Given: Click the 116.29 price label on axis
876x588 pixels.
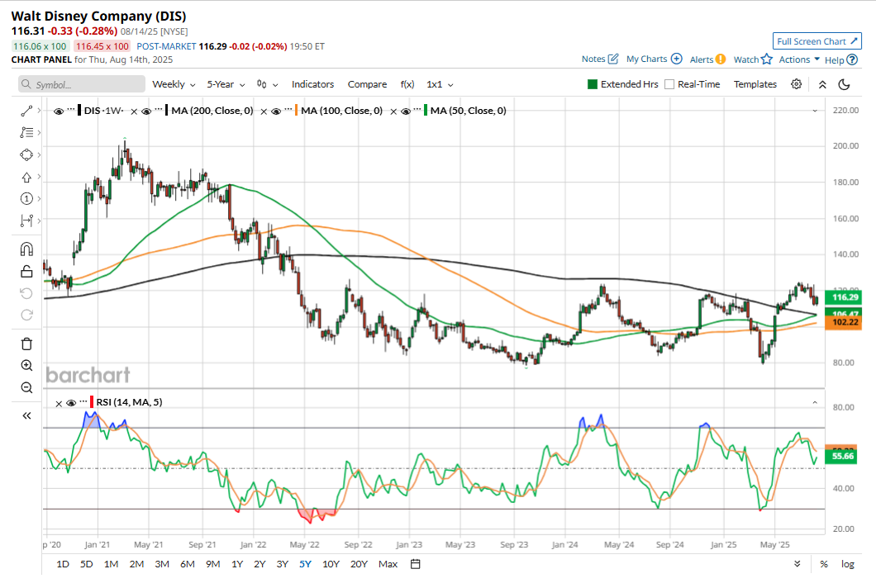Looking at the screenshot, I should [845, 297].
